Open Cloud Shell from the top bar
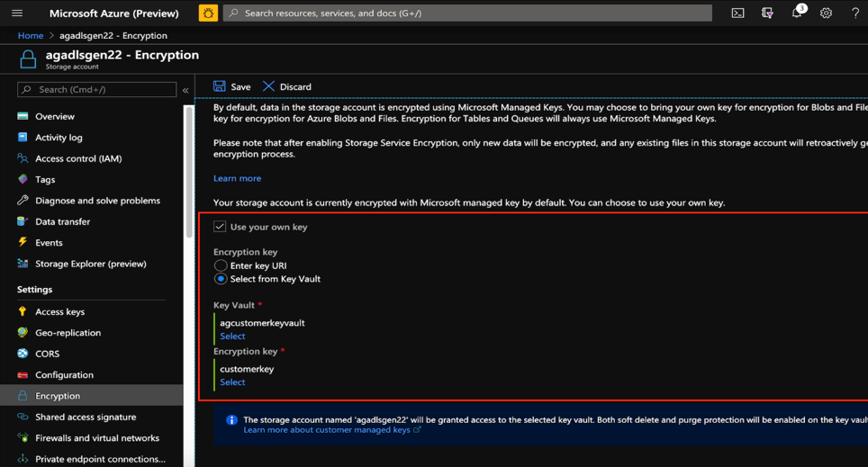 (737, 13)
